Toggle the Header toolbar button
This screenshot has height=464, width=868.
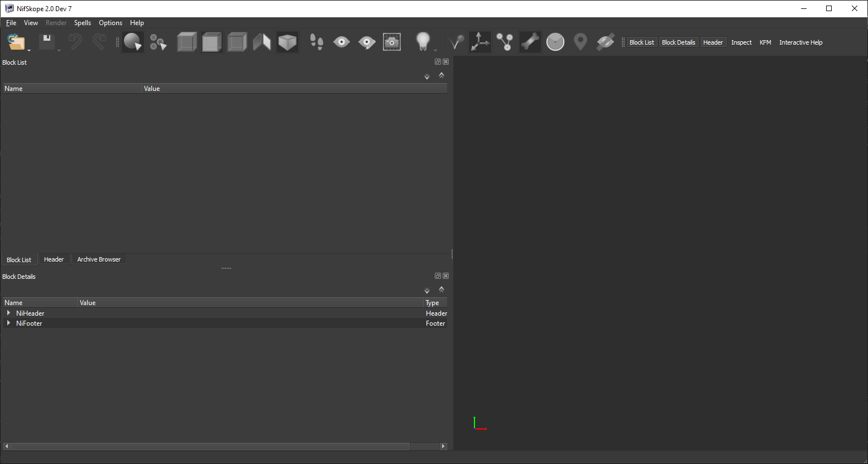(713, 42)
